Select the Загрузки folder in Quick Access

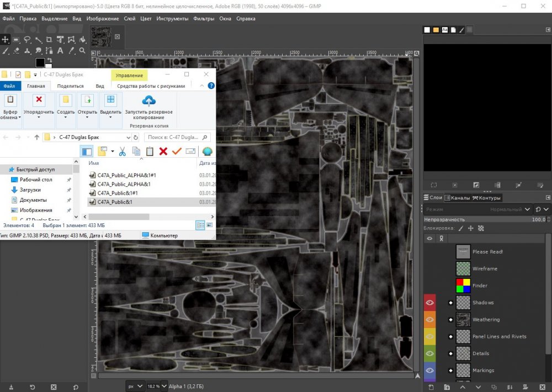pos(30,190)
